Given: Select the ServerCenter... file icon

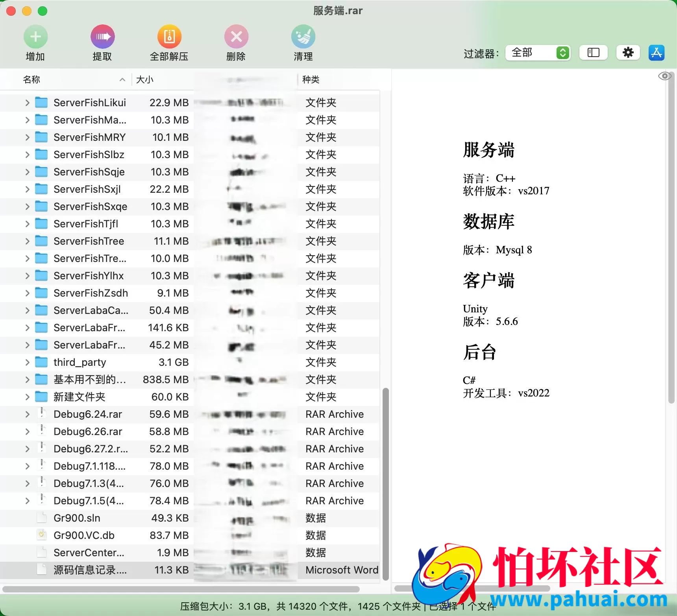Looking at the screenshot, I should coord(42,552).
